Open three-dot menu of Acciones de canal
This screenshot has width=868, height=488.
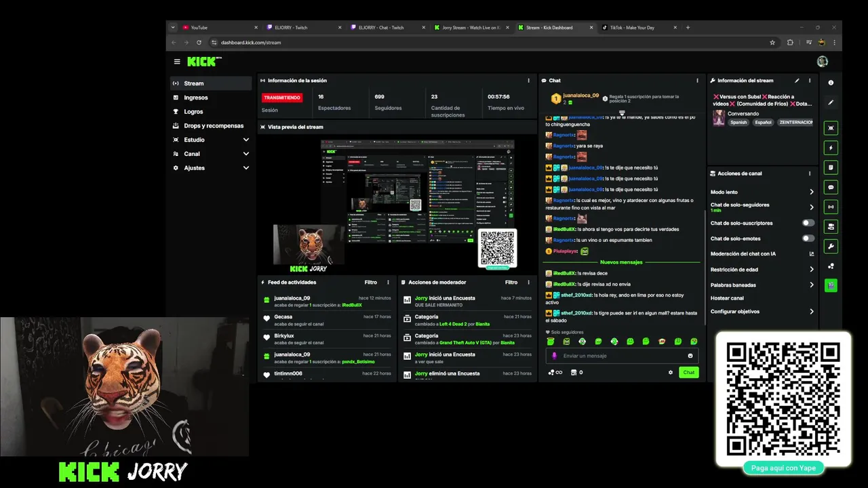tap(809, 174)
